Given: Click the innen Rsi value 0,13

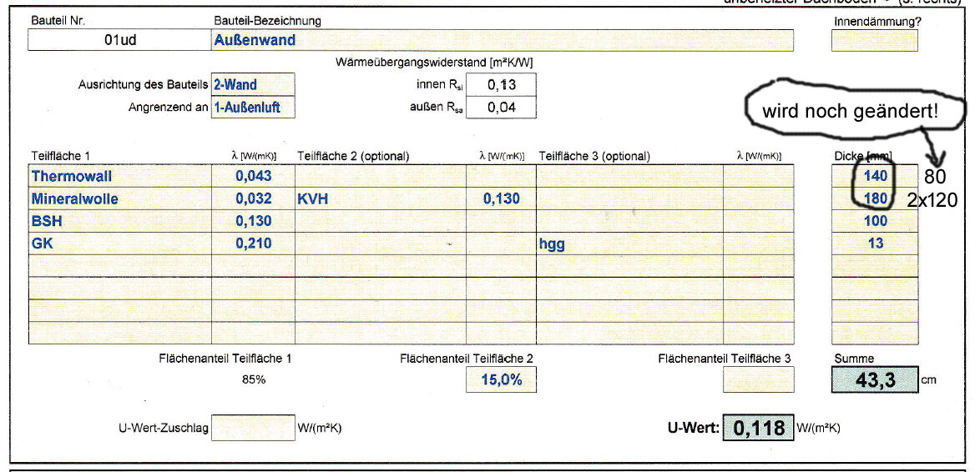Looking at the screenshot, I should 501,84.
